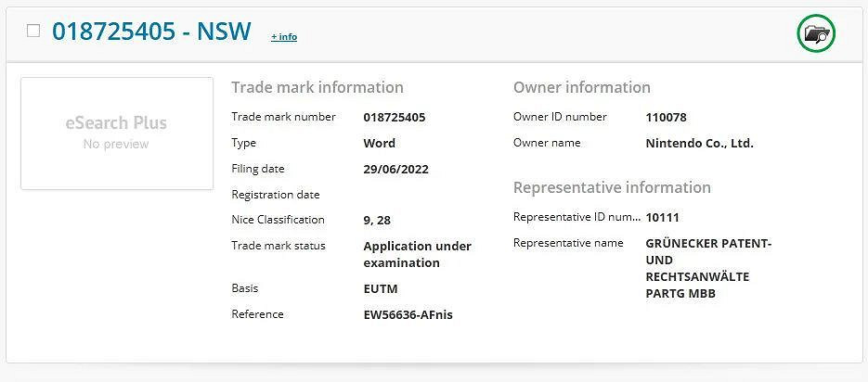The width and height of the screenshot is (868, 382).
Task: Select owner ID number 110078
Action: [666, 118]
